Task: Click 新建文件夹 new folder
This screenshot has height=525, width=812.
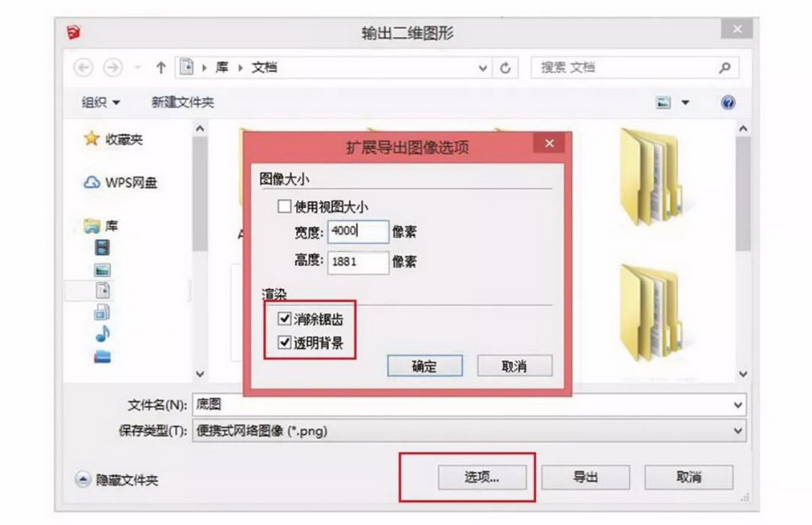Action: 183,102
